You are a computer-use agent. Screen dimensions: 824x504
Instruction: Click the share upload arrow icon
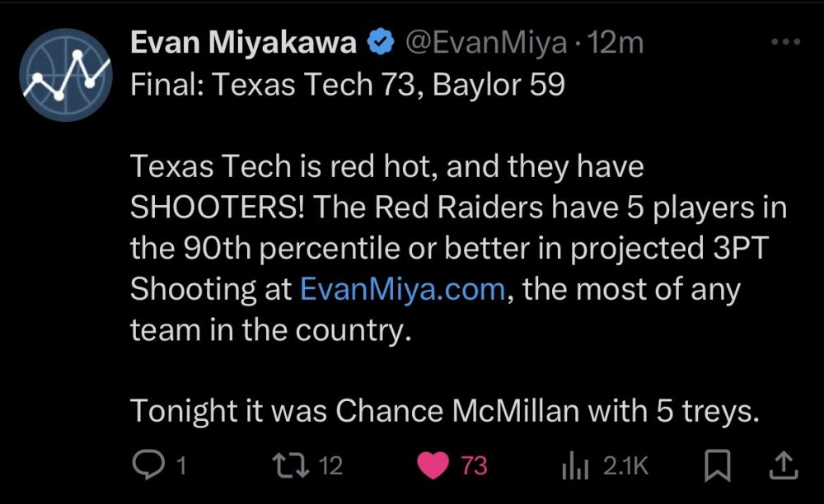tap(783, 466)
